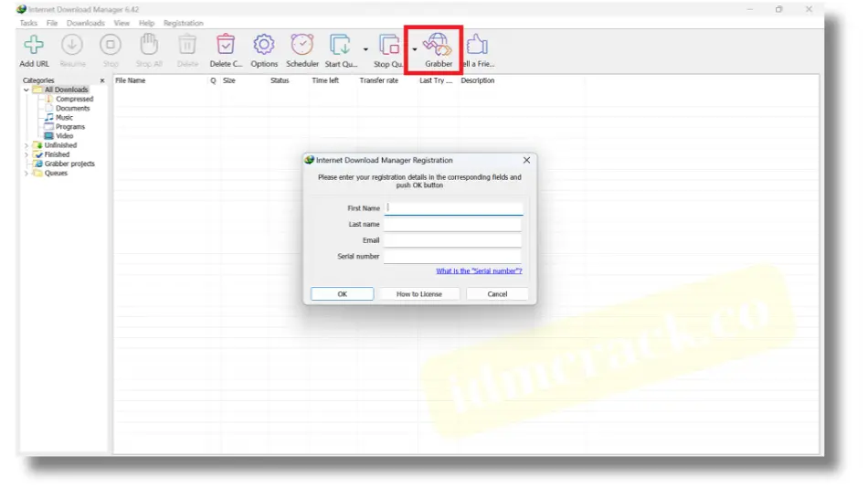Expand the Queues category

[x=26, y=174]
